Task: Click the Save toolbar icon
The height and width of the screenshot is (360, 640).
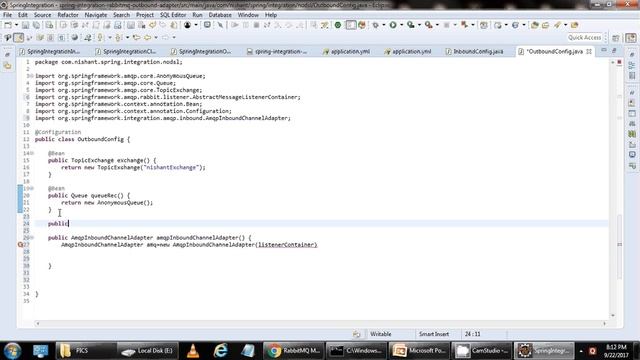Action: pos(25,25)
